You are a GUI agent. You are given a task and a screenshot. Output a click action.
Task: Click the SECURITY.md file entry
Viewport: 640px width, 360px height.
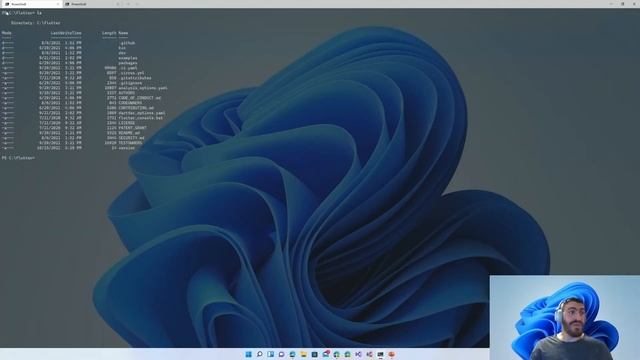click(131, 138)
